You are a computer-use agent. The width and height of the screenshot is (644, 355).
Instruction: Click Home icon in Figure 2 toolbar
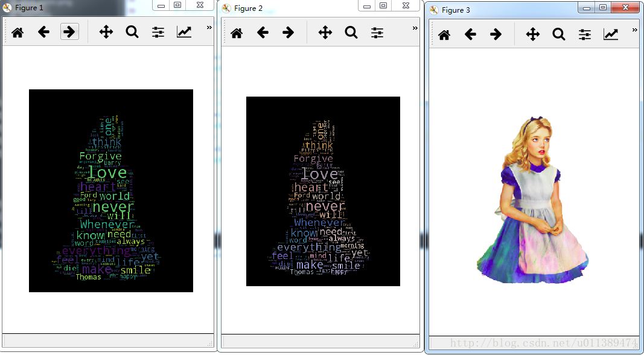237,33
